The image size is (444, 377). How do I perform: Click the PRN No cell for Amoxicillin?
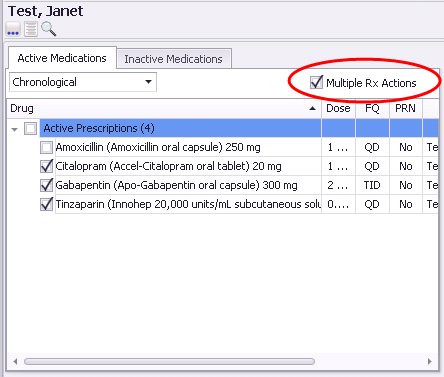[x=406, y=147]
